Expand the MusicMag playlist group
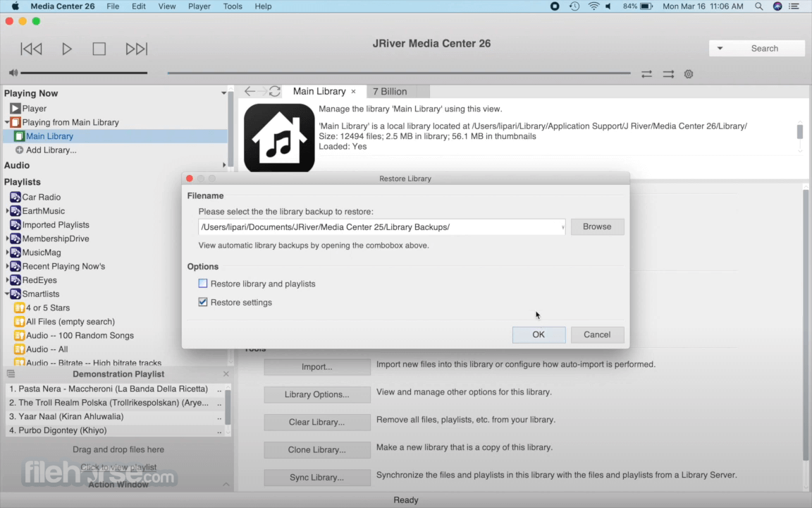The height and width of the screenshot is (508, 812). 7,253
